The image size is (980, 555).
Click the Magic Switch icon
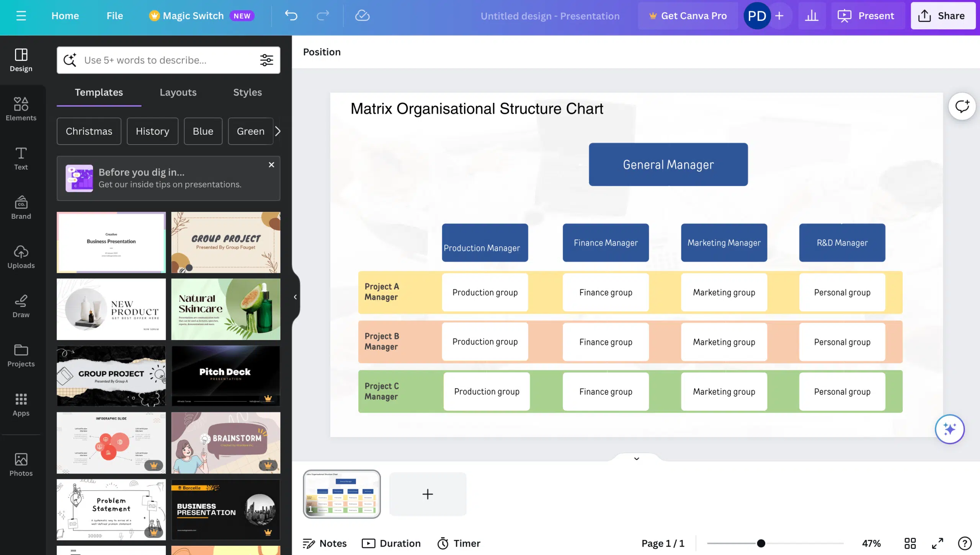click(x=150, y=15)
